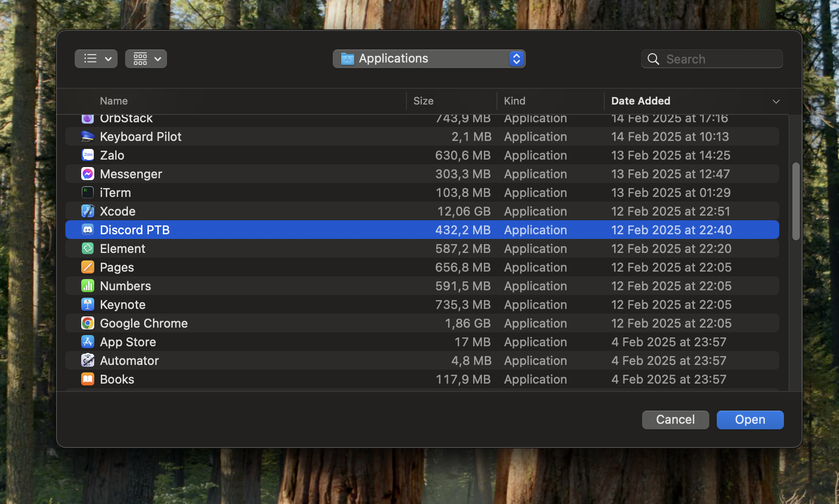
Task: Click the Element app icon
Action: [88, 248]
